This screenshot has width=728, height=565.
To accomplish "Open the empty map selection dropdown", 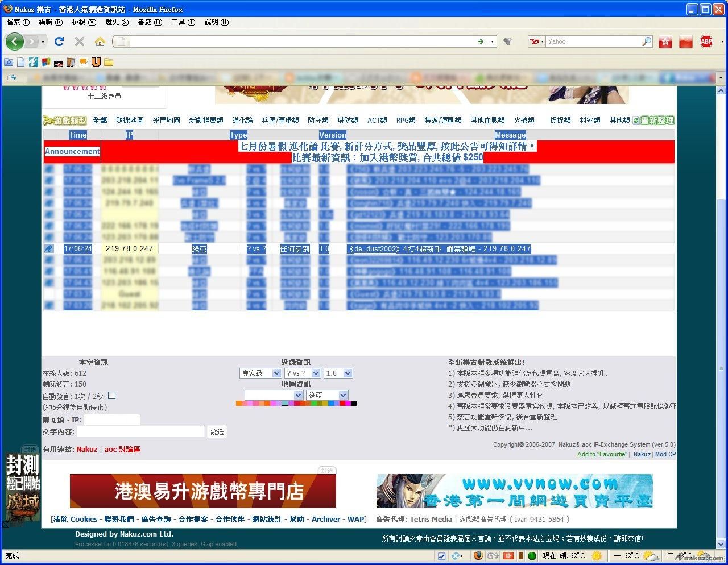I will pyautogui.click(x=274, y=395).
